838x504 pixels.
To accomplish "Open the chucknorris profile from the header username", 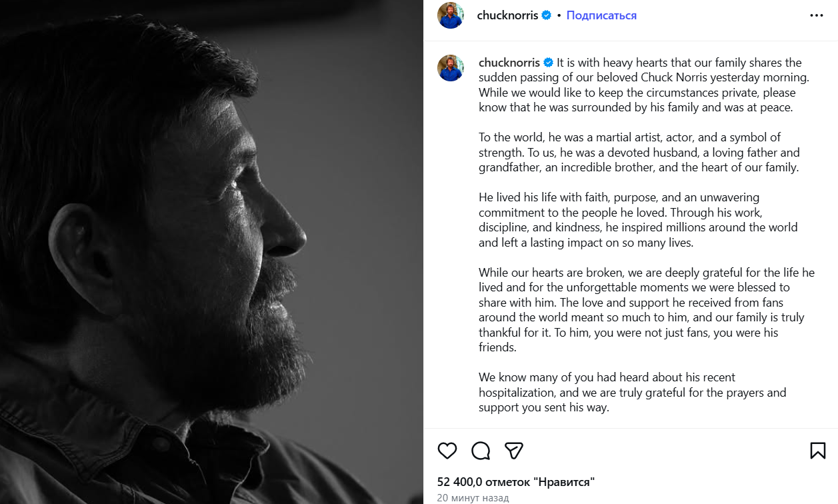I will coord(507,15).
